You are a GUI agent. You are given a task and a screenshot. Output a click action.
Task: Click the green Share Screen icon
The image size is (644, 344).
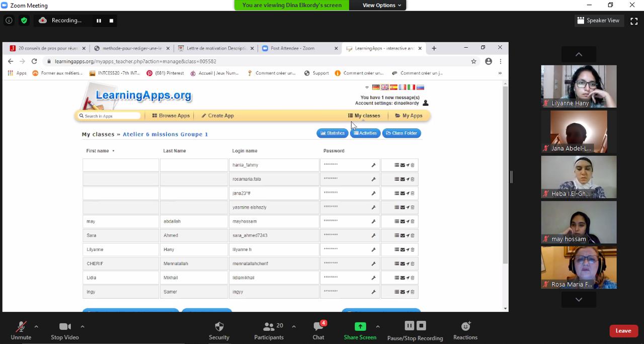[360, 327]
